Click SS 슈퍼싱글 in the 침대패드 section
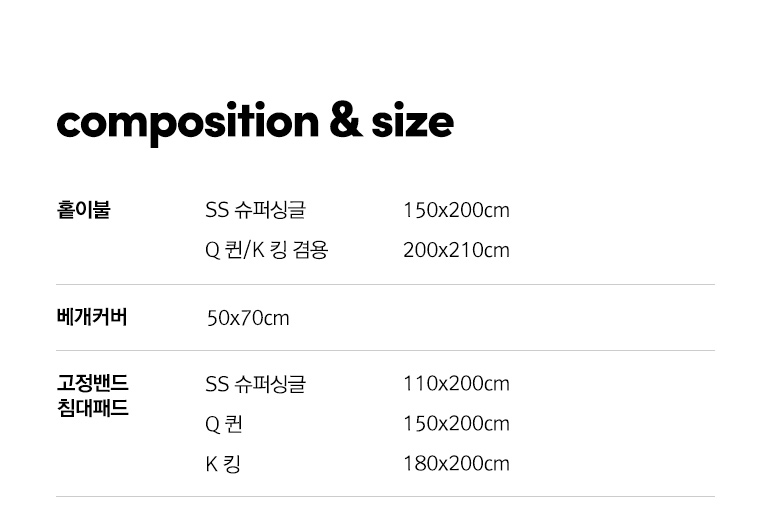Image resolution: width=770 pixels, height=515 pixels. point(255,384)
